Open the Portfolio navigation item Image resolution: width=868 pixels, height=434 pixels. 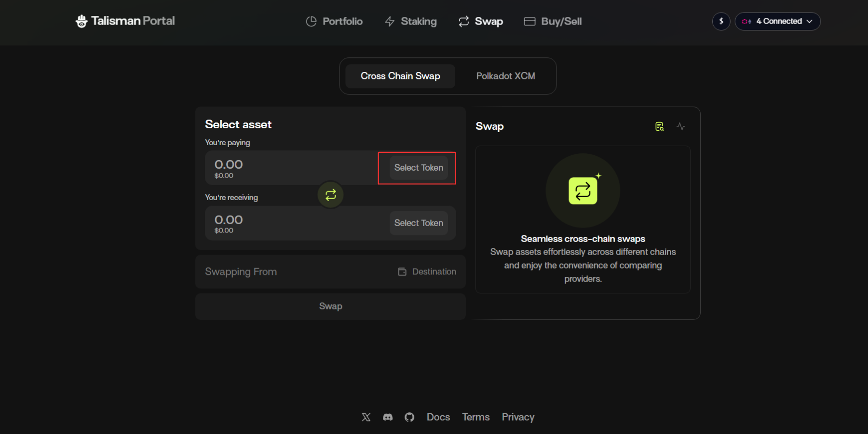pos(334,21)
